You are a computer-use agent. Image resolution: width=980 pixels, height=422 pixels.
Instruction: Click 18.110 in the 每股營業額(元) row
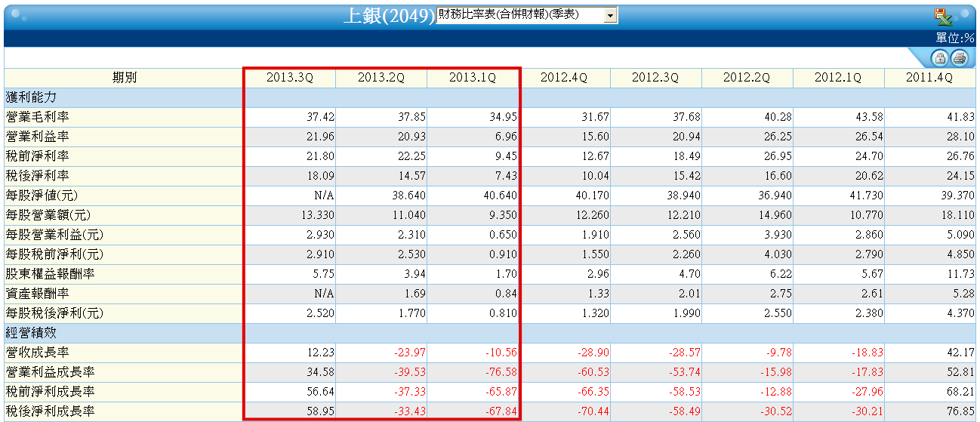(957, 215)
